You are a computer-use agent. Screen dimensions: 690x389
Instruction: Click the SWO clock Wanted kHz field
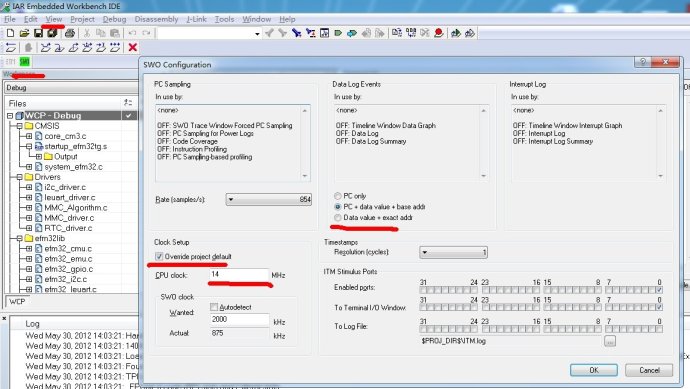click(239, 320)
